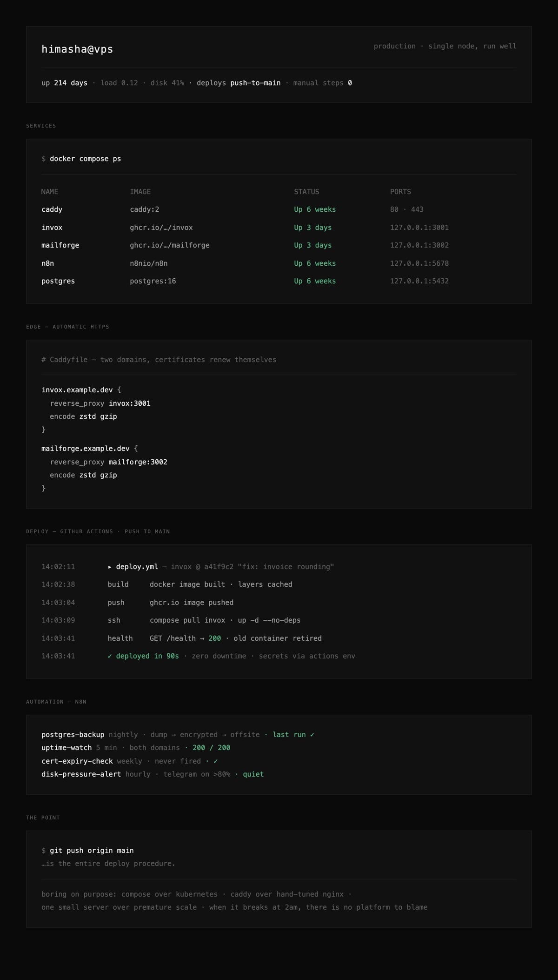Select the cert-expiry-check workflow name
Image resolution: width=558 pixels, height=980 pixels.
[x=77, y=761]
